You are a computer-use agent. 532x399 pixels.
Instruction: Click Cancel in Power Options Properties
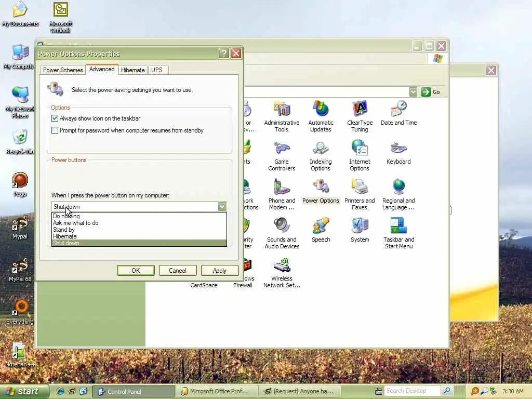[x=178, y=270]
